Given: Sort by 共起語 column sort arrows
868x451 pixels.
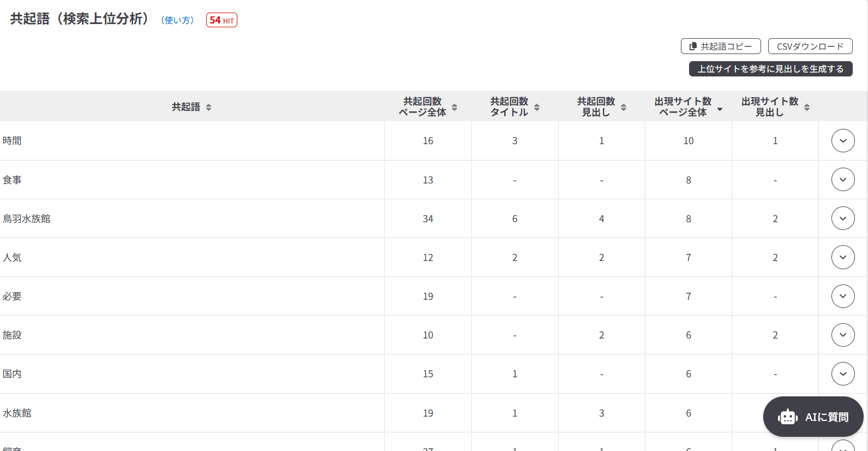Looking at the screenshot, I should [x=208, y=107].
